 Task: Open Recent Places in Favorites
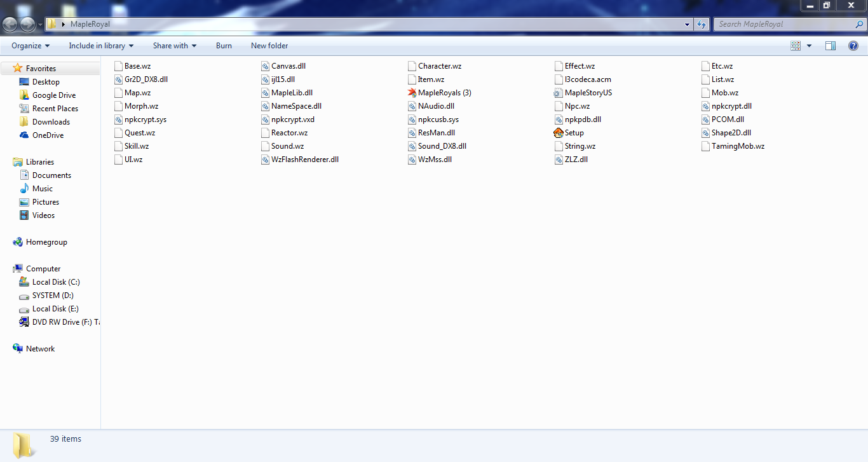(55, 109)
